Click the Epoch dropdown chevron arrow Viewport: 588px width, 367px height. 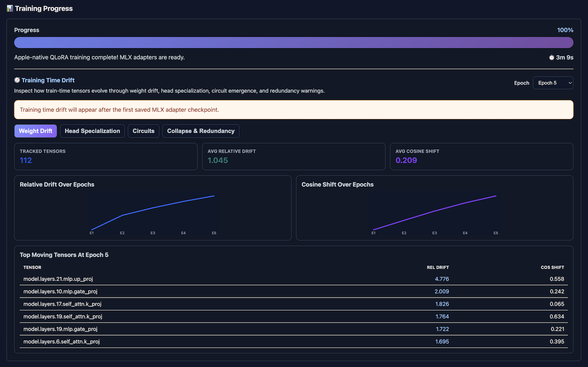[x=570, y=83]
